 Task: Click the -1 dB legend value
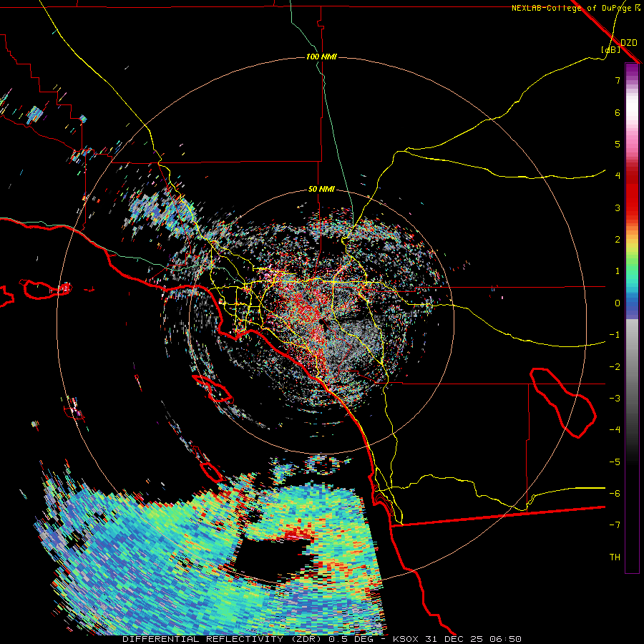pos(615,335)
